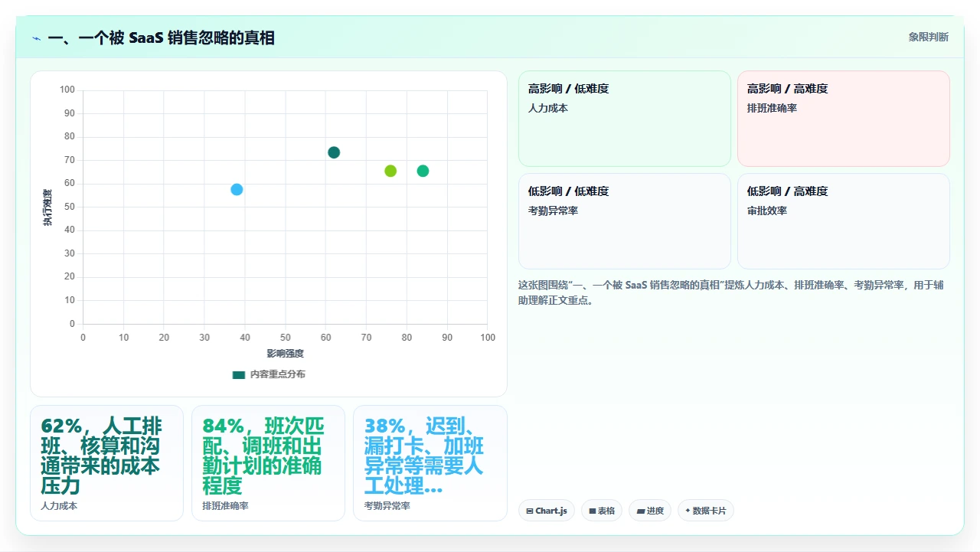Click the Chart.js tag icon
The image size is (980, 552).
pos(530,511)
